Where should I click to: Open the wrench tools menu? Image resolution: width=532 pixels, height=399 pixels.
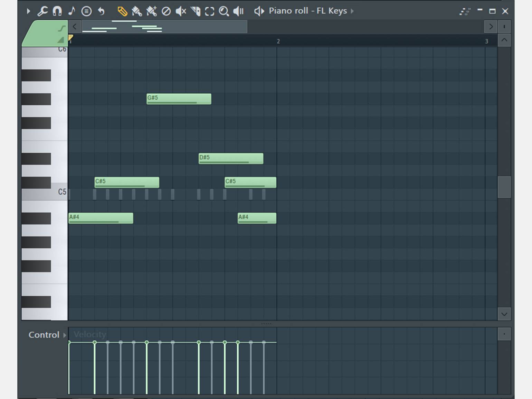[42, 11]
